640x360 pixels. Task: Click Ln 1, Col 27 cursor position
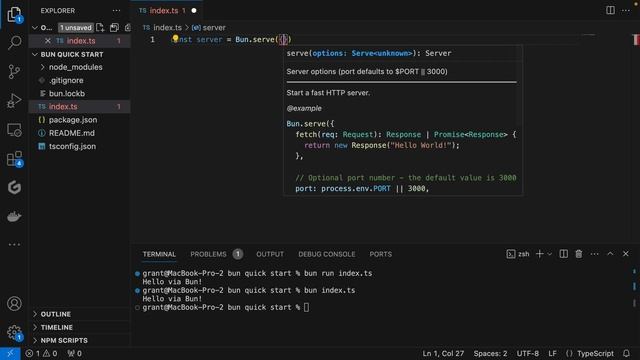tap(443, 353)
